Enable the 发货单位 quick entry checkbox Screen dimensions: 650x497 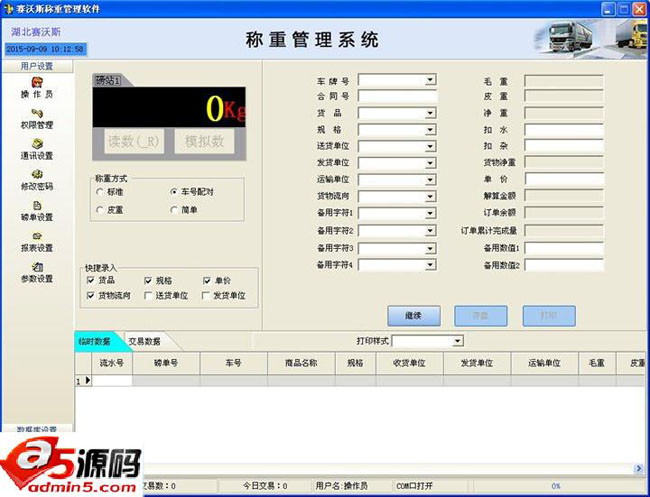[x=206, y=295]
